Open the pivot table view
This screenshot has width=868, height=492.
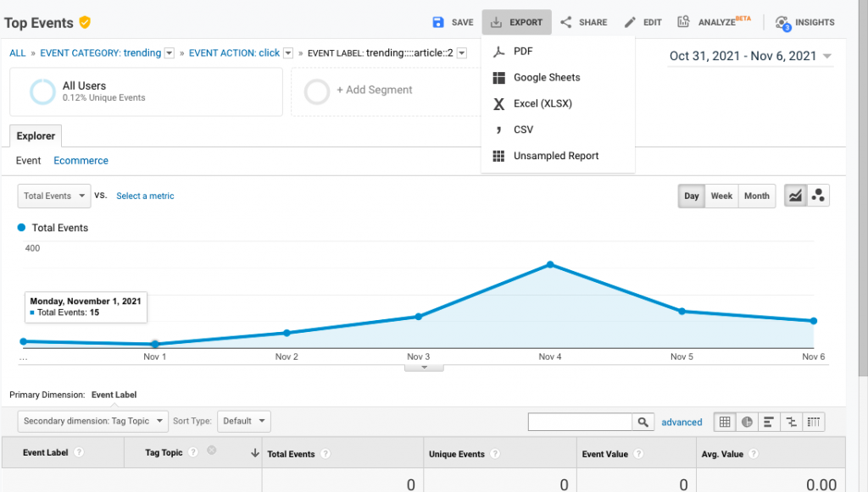(814, 422)
